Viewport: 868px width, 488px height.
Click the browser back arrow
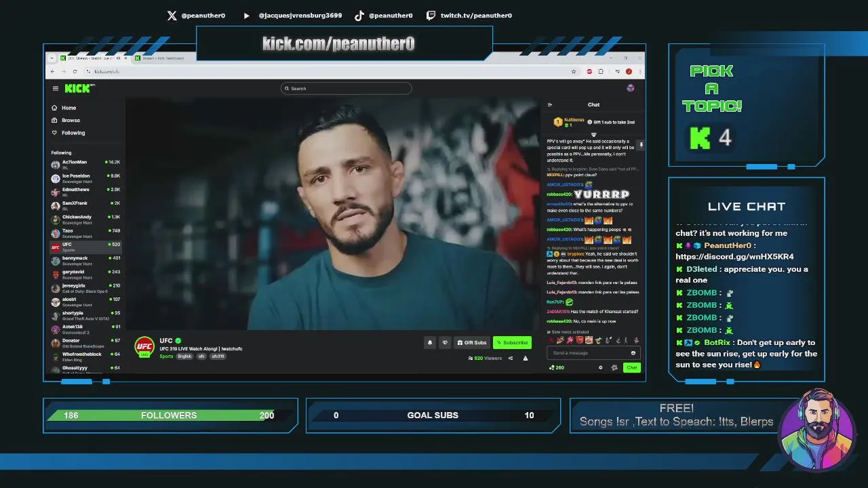(x=54, y=71)
